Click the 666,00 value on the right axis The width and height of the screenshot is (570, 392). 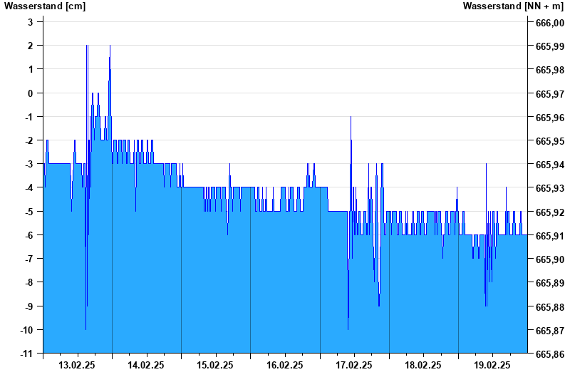pos(549,23)
